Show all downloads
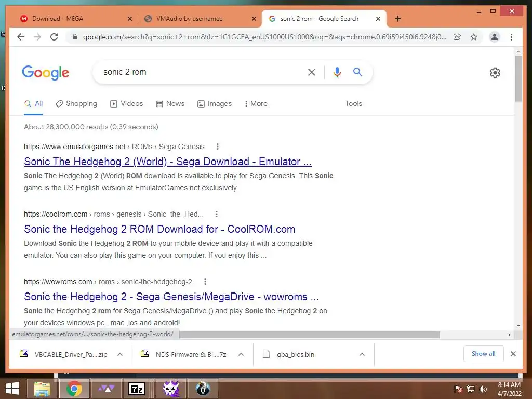 pyautogui.click(x=484, y=354)
